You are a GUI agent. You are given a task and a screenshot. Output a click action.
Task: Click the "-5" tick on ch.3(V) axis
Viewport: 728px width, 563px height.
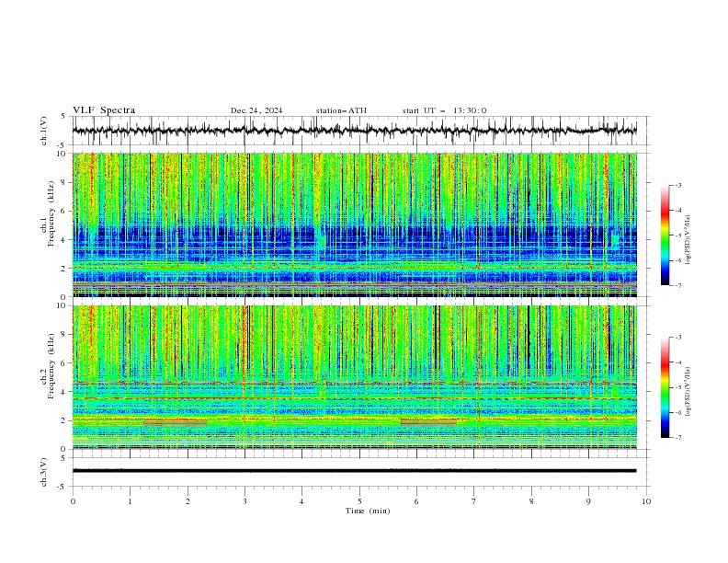click(x=62, y=487)
